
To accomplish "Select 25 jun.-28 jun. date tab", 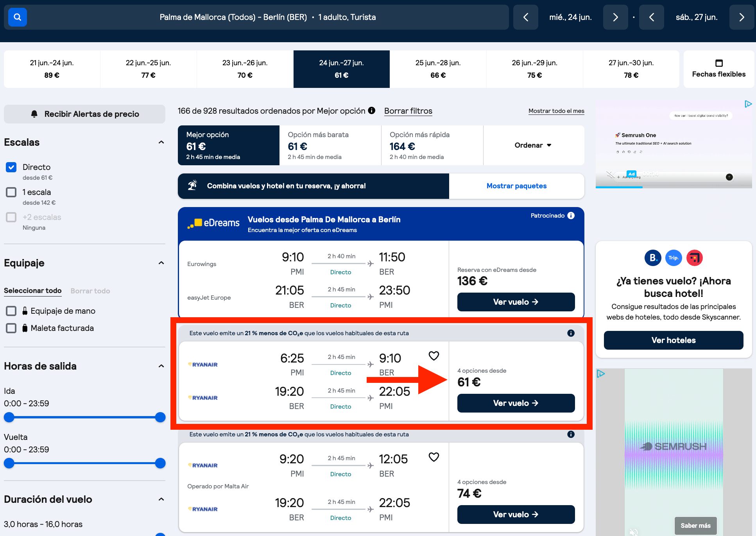I will click(438, 69).
